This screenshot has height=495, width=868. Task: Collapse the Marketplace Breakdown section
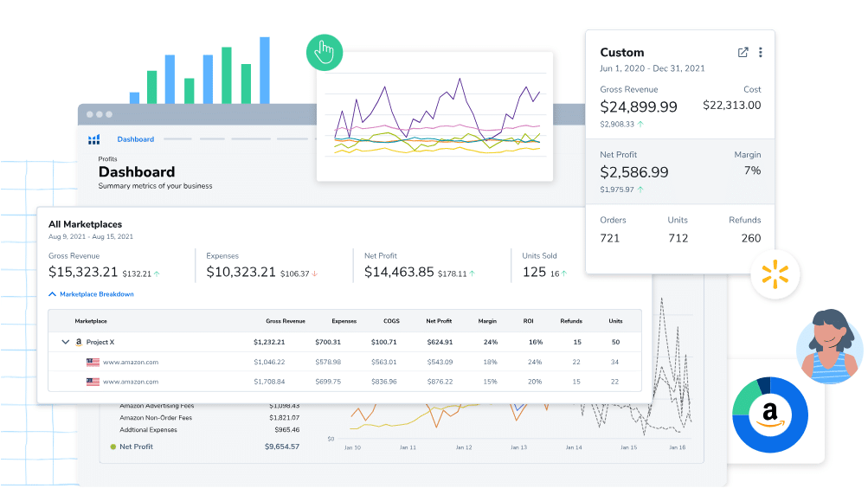[92, 294]
